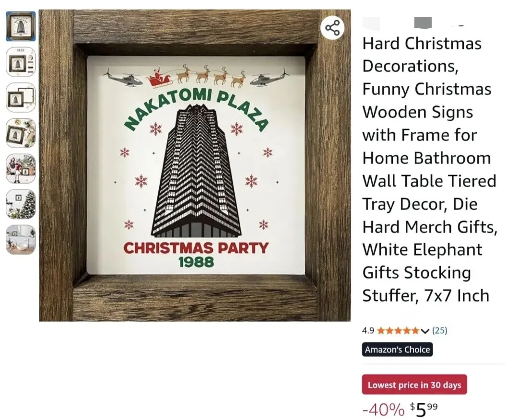The image size is (518, 420).
Task: Click the 4.9 rating number
Action: click(368, 330)
